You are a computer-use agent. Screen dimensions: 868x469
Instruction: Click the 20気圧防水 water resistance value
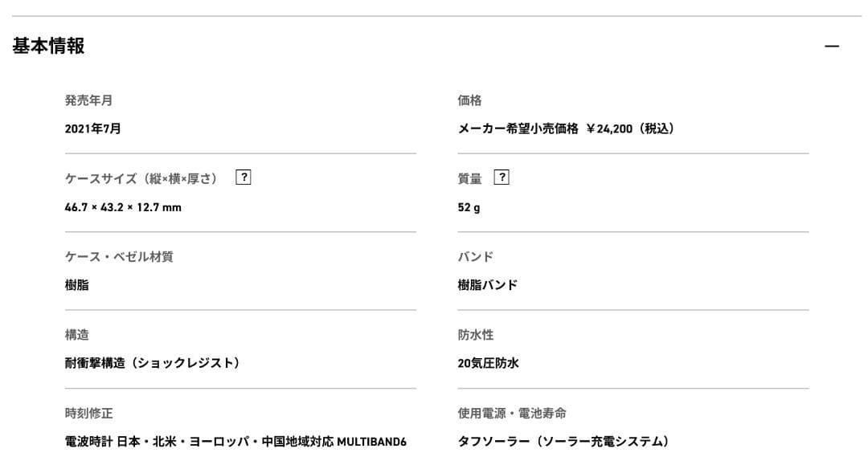tap(487, 363)
